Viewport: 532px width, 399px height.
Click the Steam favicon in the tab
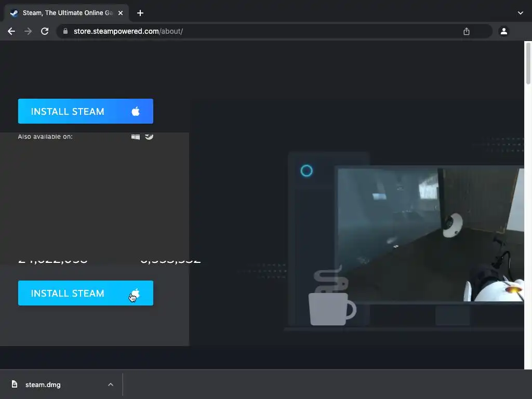[x=14, y=13]
